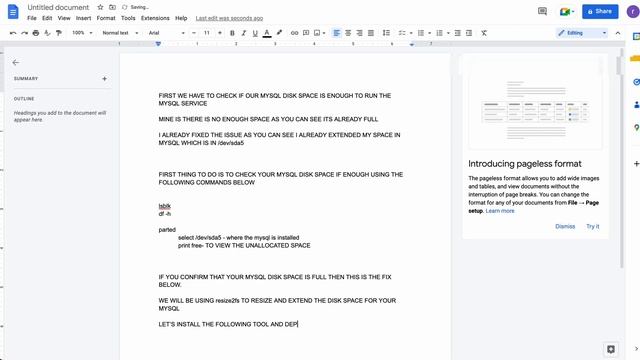Justify text
The height and width of the screenshot is (360, 640).
pyautogui.click(x=371, y=33)
